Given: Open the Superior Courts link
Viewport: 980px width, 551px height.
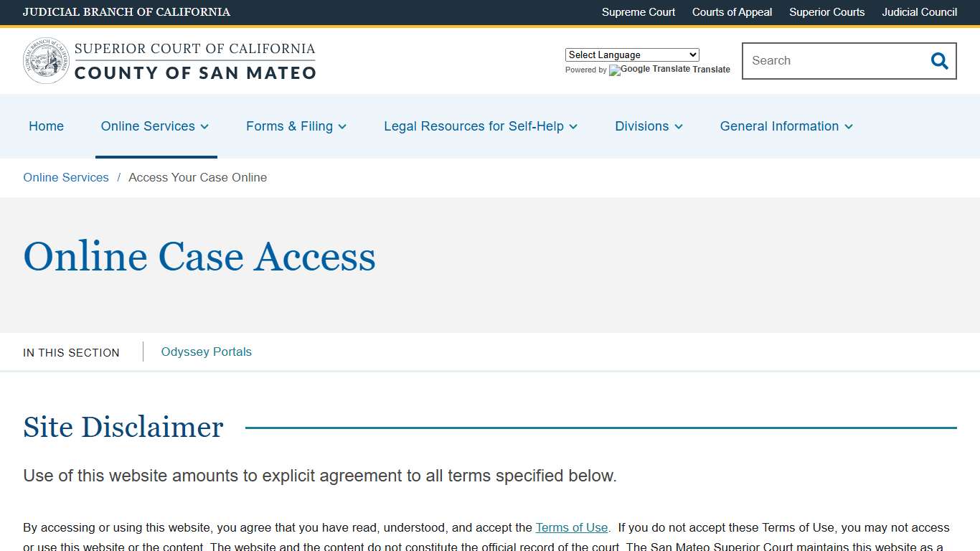Looking at the screenshot, I should coord(826,12).
